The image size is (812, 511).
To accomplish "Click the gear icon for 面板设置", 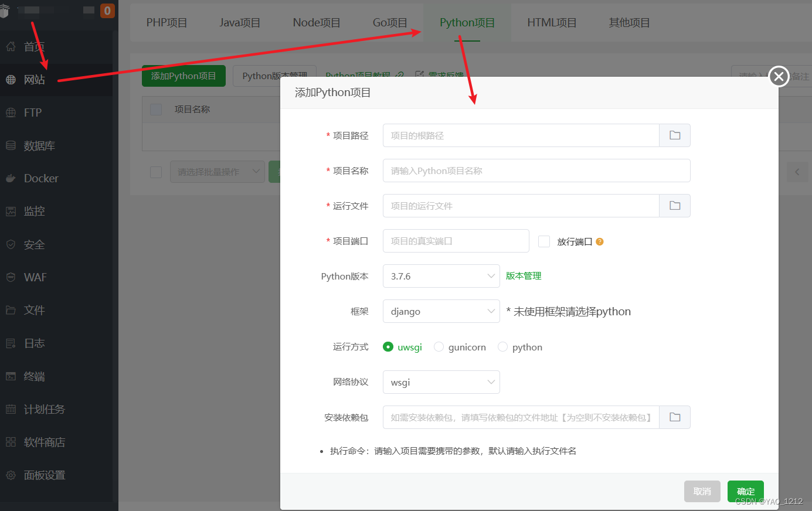I will coord(11,475).
